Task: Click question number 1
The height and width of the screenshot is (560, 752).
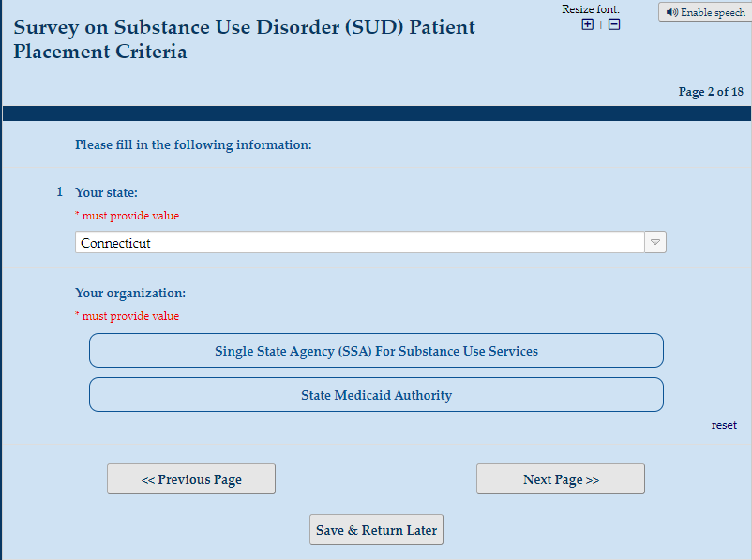Action: (x=59, y=192)
